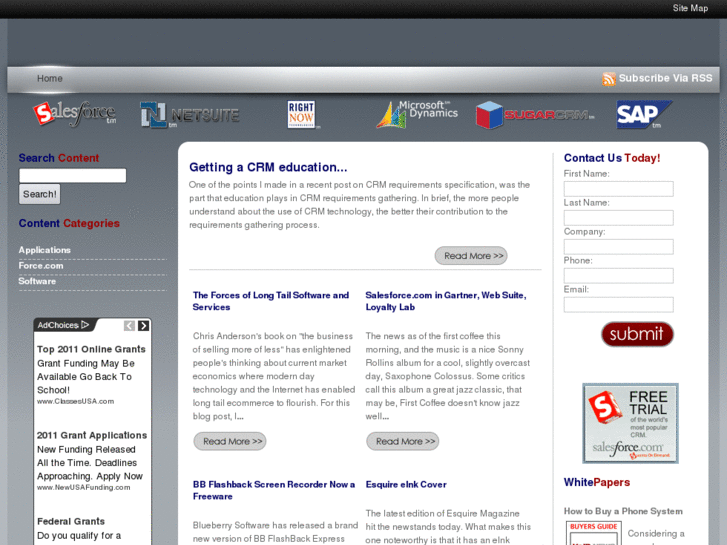Open BB Flashback Screen Recorder article

tap(274, 490)
